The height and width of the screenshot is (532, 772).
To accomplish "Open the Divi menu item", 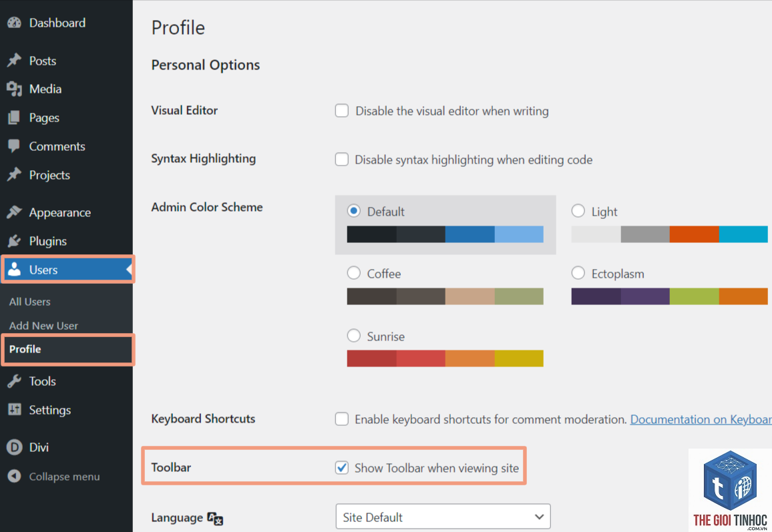I will pos(39,447).
